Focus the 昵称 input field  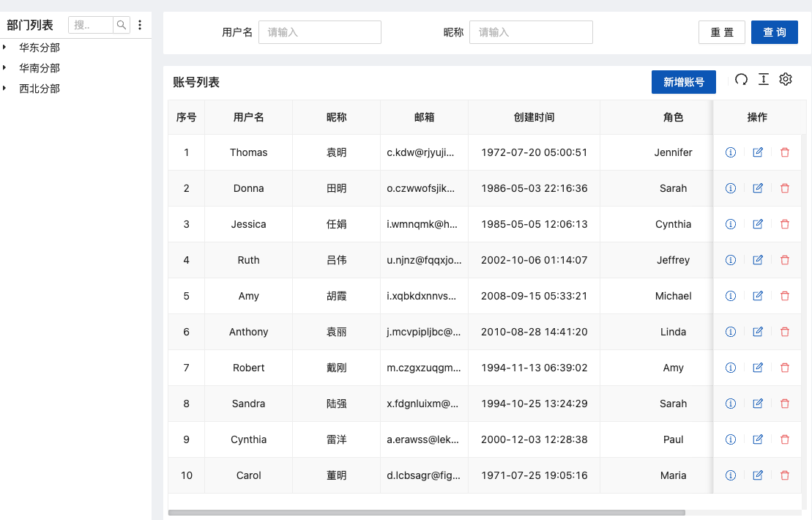coord(530,32)
